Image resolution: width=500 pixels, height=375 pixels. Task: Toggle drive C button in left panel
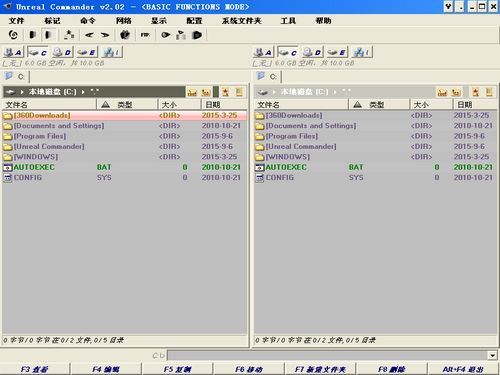(x=37, y=52)
